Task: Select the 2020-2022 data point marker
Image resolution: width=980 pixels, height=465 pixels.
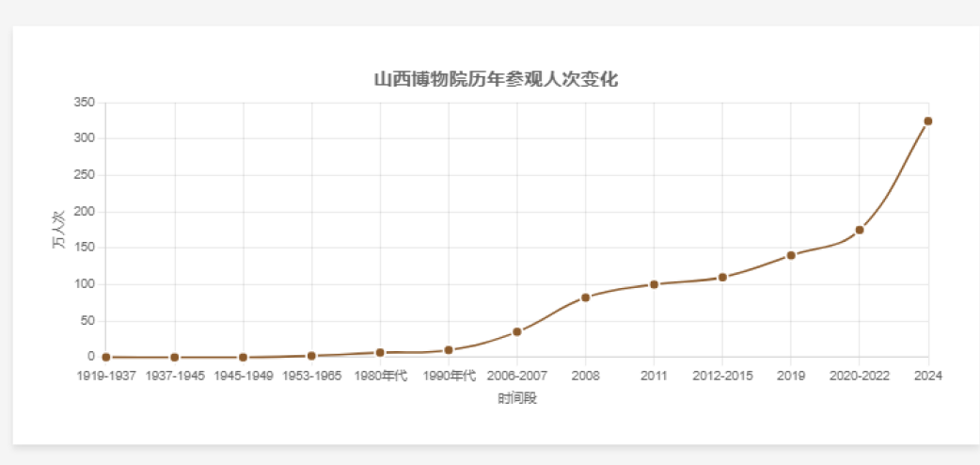Action: [859, 230]
